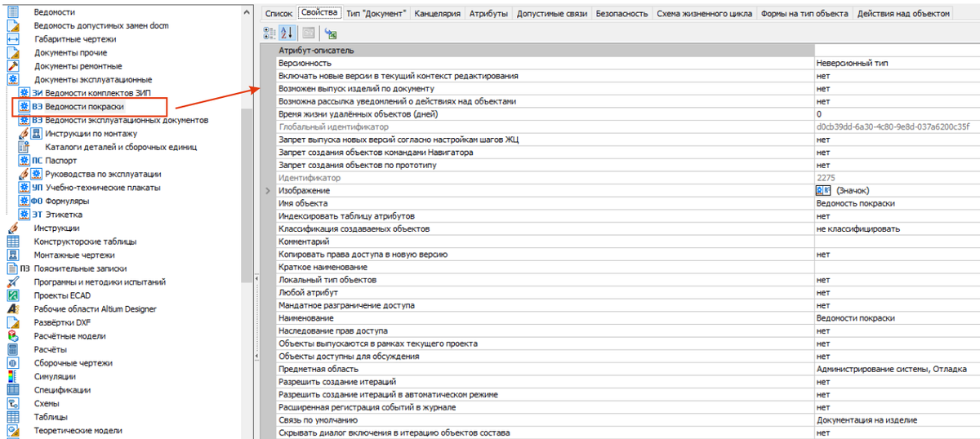Switch to the Свойства tab
The image size is (980, 439).
[318, 13]
